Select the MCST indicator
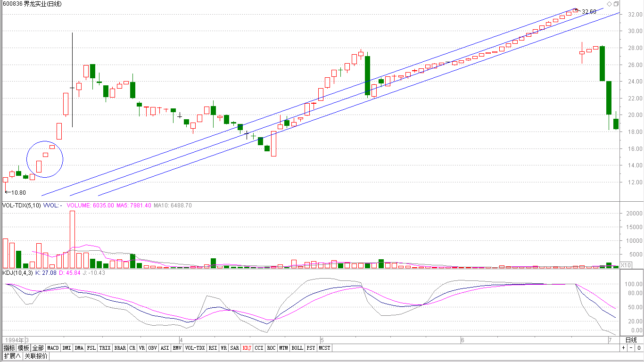644x362 pixels. click(324, 348)
